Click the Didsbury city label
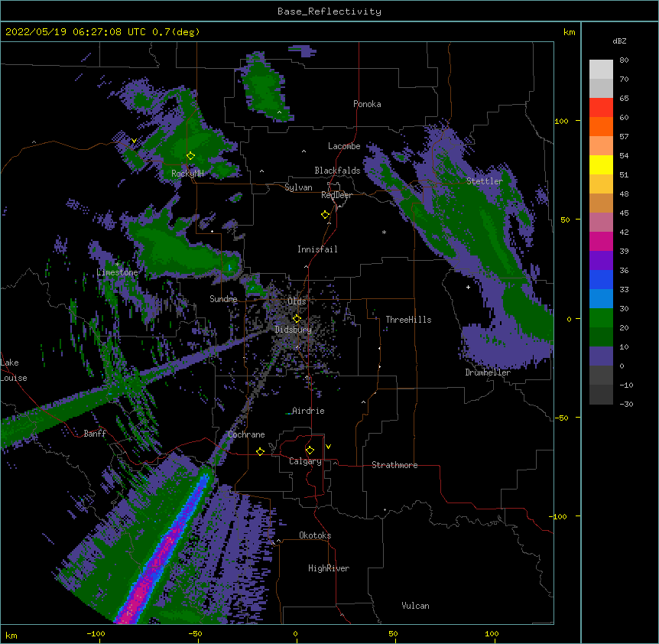Image resolution: width=659 pixels, height=644 pixels. pos(293,330)
